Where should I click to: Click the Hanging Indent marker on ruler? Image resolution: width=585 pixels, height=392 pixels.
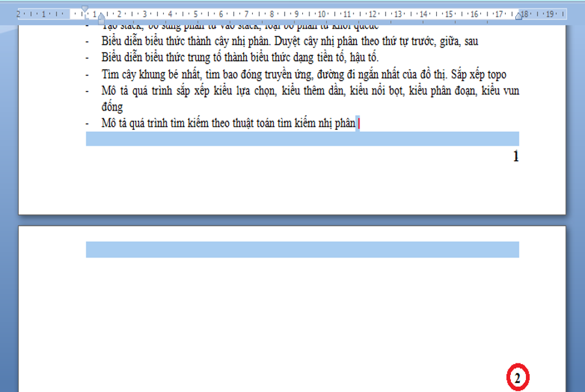point(101,16)
